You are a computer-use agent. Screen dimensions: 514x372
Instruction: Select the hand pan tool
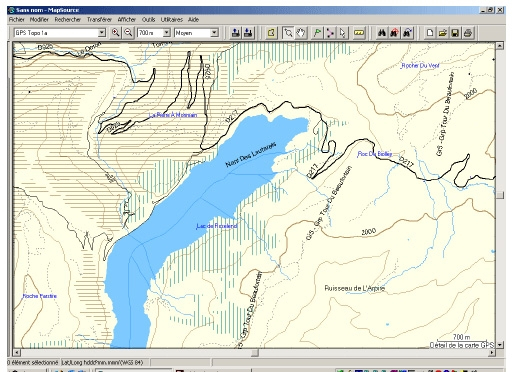point(301,33)
